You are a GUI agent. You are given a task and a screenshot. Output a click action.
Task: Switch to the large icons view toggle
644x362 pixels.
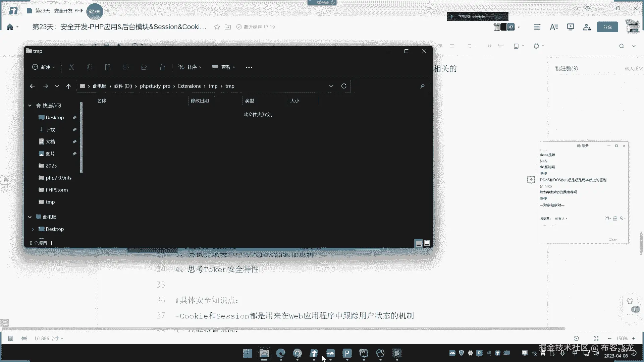[427, 243]
